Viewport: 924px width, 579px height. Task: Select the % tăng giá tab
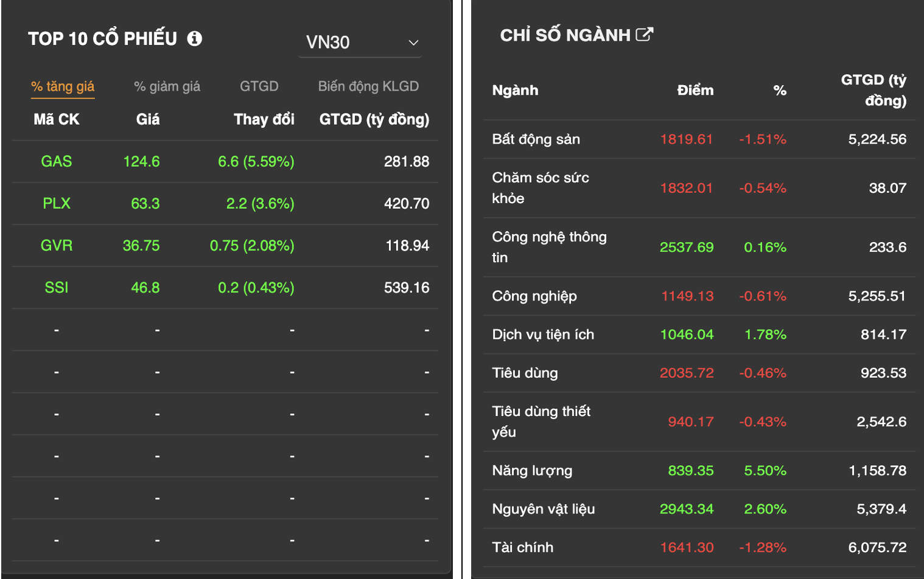click(63, 86)
